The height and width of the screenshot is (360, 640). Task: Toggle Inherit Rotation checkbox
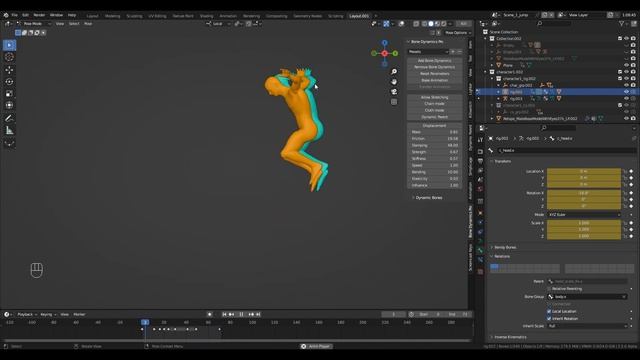pyautogui.click(x=549, y=318)
